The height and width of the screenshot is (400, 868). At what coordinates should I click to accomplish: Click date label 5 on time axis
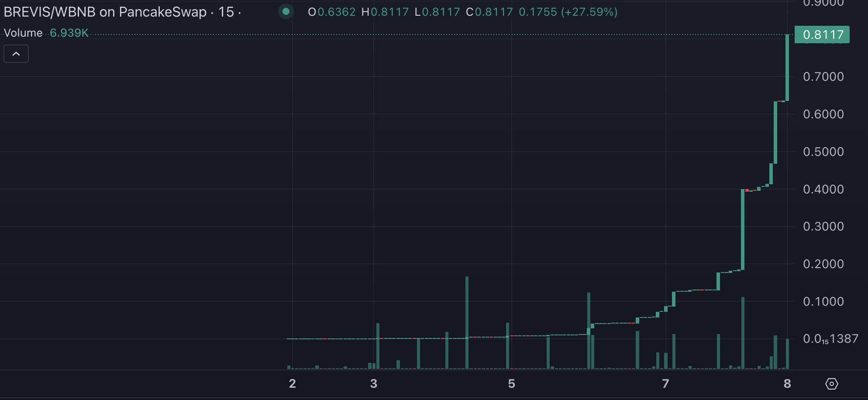tap(512, 384)
